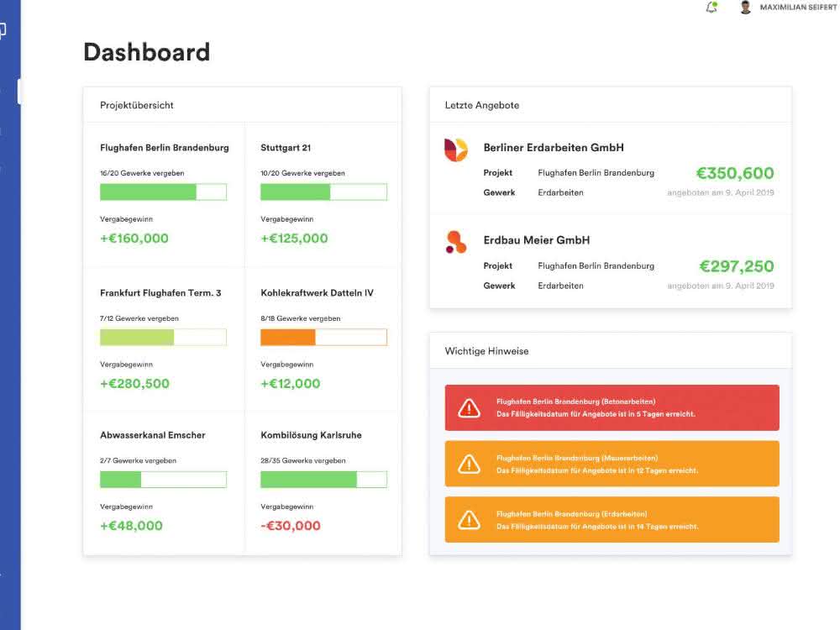Image resolution: width=840 pixels, height=630 pixels.
Task: Select Erdbau Meier GmbH offer title
Action: pos(536,240)
